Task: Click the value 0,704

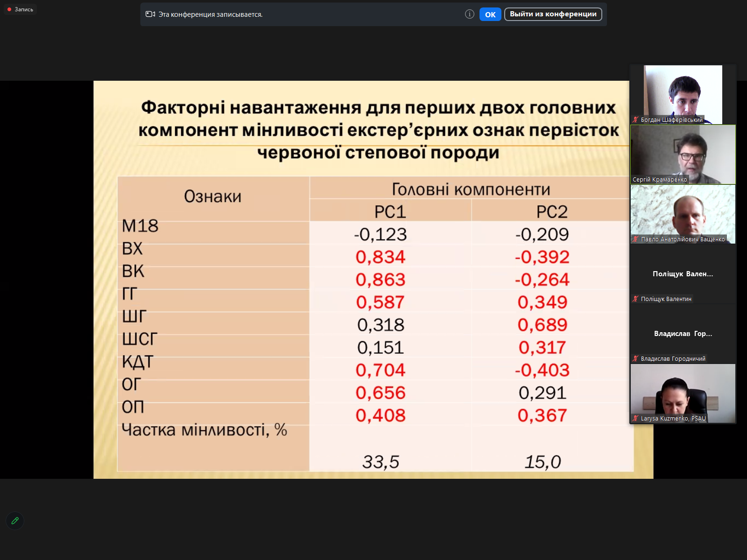Action: 381,370
